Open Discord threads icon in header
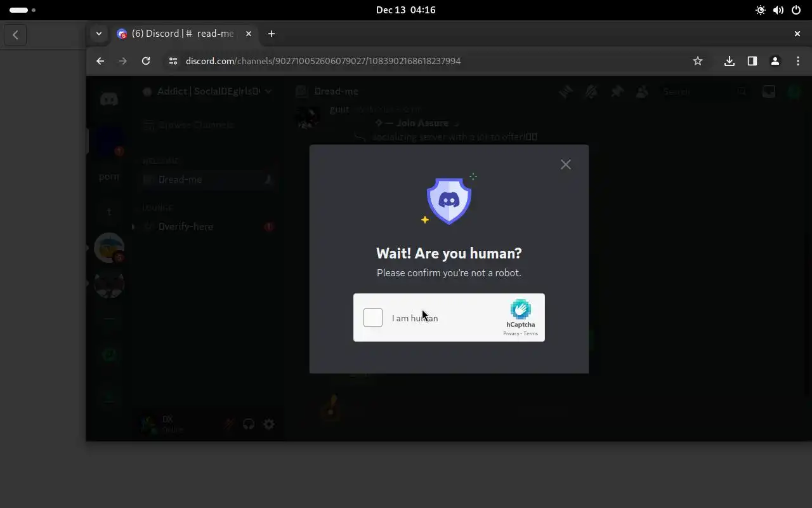Viewport: 812px width, 508px height. (565, 91)
